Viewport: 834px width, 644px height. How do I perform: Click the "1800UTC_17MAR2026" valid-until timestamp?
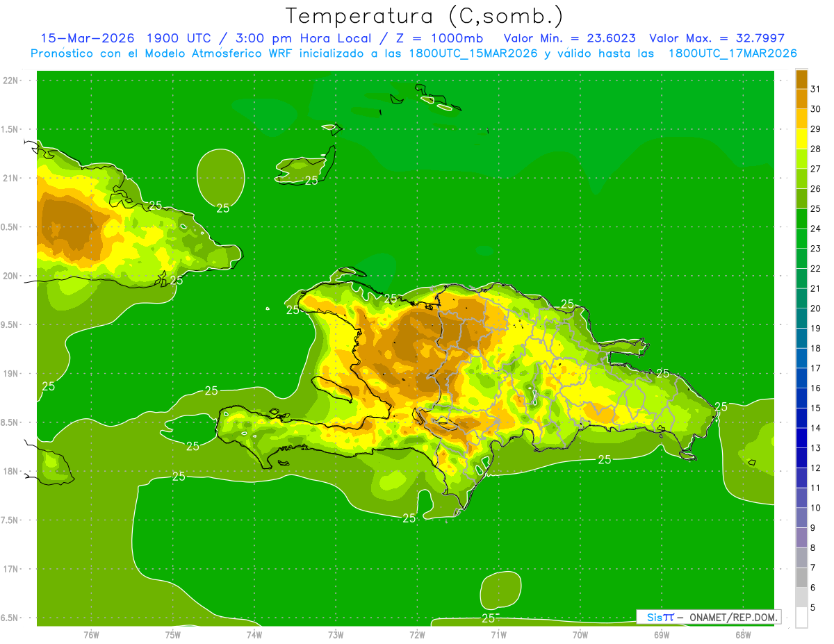click(732, 53)
